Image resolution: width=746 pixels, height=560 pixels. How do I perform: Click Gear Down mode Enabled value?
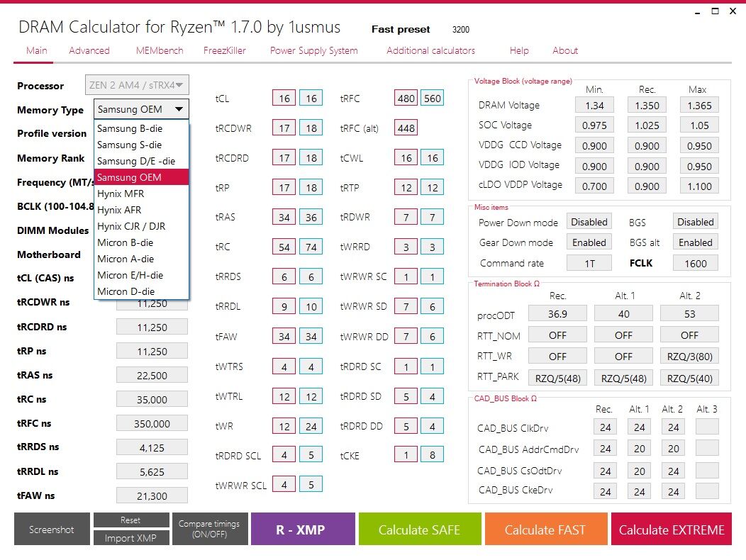[589, 242]
